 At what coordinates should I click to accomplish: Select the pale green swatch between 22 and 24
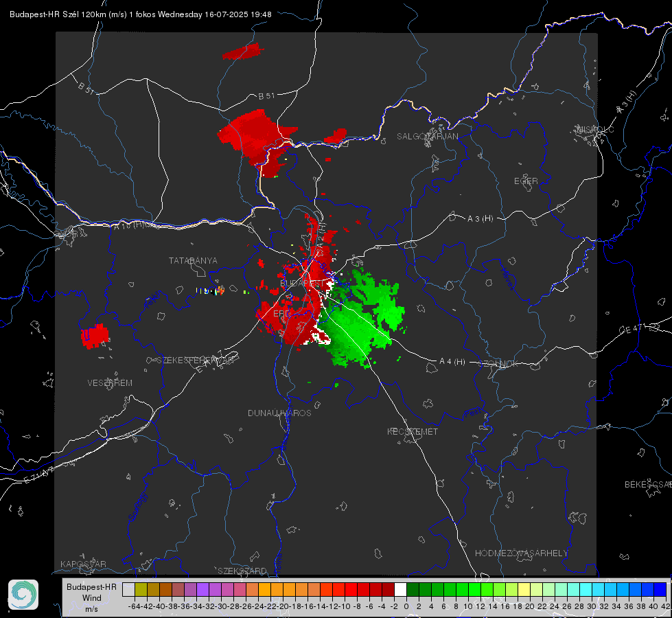[548, 590]
